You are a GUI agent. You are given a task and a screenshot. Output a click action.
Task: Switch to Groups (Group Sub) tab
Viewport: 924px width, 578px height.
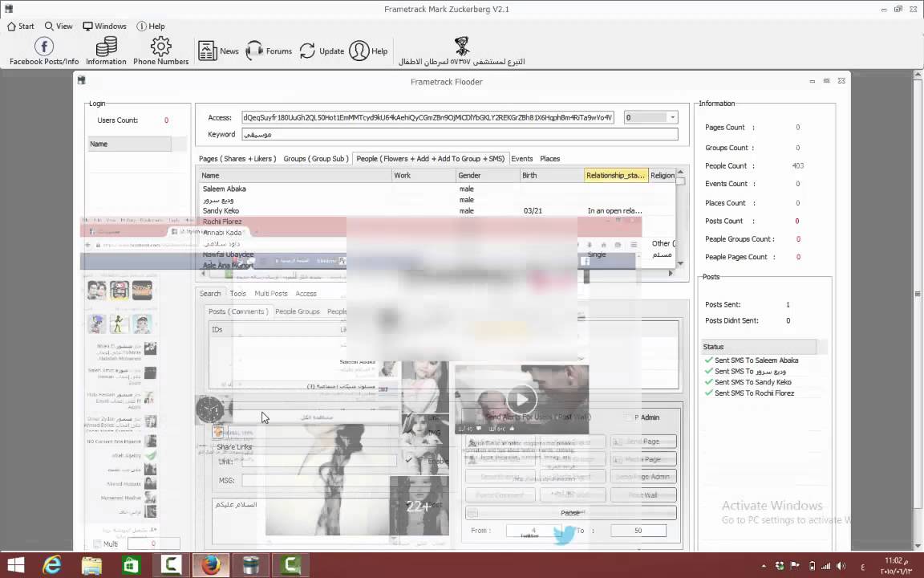pos(316,159)
